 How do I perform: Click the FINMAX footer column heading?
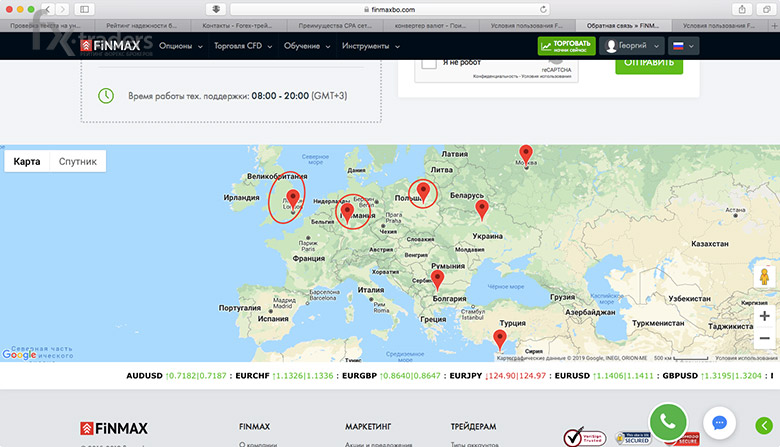tap(254, 427)
